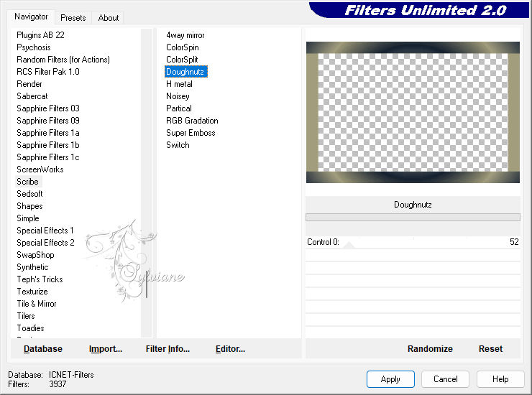
Task: Click the Doughnutz preview image
Action: (x=413, y=112)
